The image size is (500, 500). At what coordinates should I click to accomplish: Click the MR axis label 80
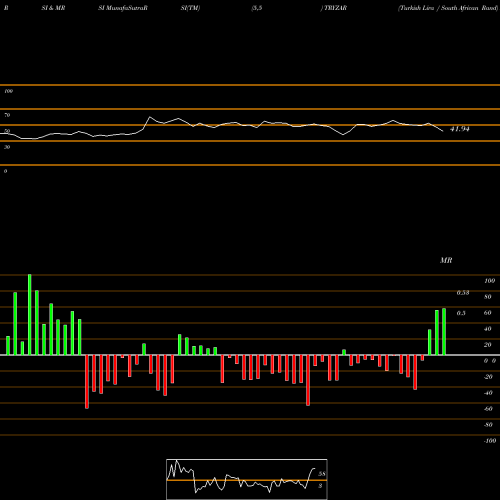click(488, 297)
